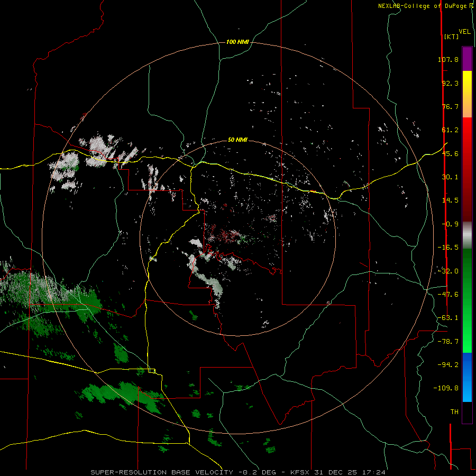The height and width of the screenshot is (476, 476).
Task: Click the Super-Resolution Base Velocity caption text
Action: point(238,472)
